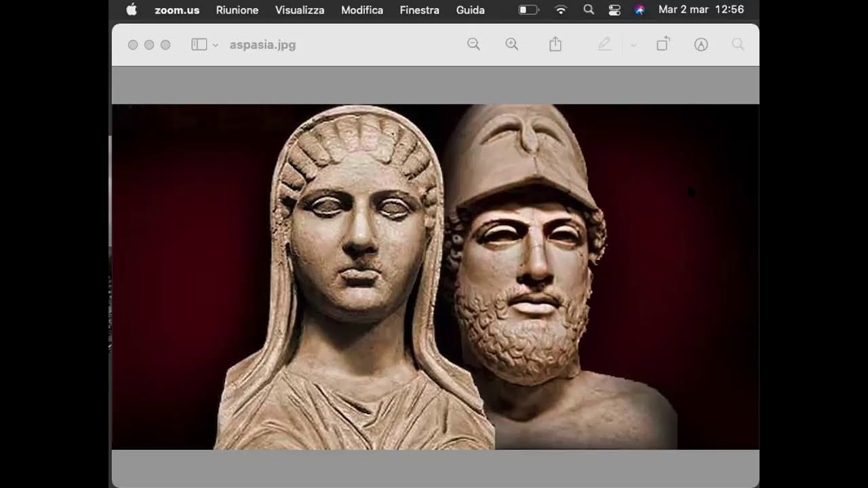
Task: Minimize the aspasia.jpg window
Action: click(149, 45)
